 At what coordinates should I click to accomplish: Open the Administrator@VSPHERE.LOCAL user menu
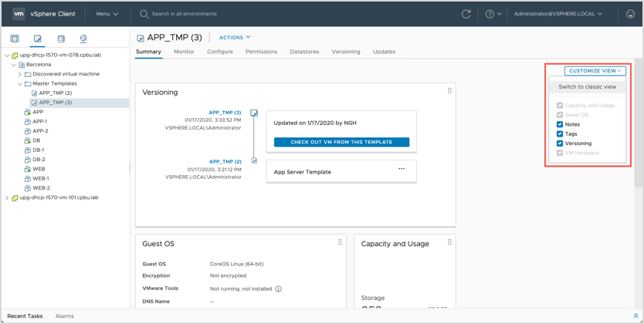[x=558, y=14]
